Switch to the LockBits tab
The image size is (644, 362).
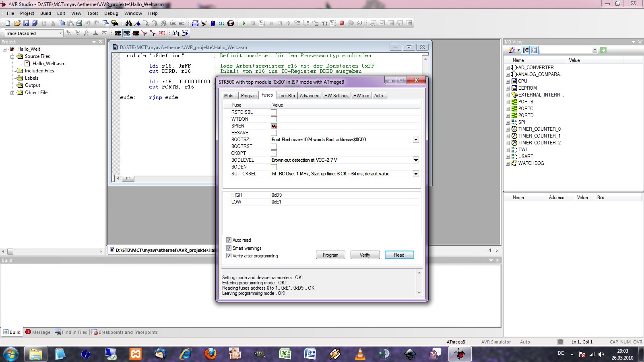(x=287, y=96)
